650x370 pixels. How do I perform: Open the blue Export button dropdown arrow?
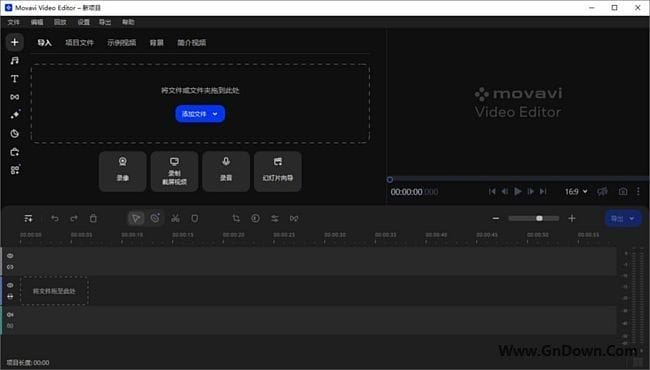[632, 218]
